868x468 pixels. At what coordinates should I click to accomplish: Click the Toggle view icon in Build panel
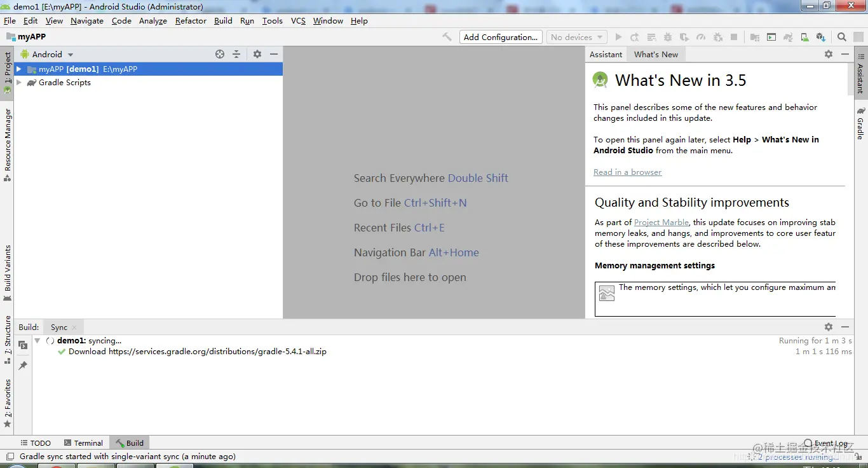(x=23, y=345)
